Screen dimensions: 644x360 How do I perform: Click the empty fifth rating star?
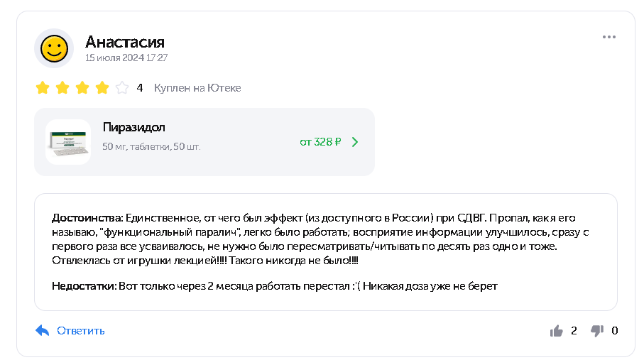point(122,88)
